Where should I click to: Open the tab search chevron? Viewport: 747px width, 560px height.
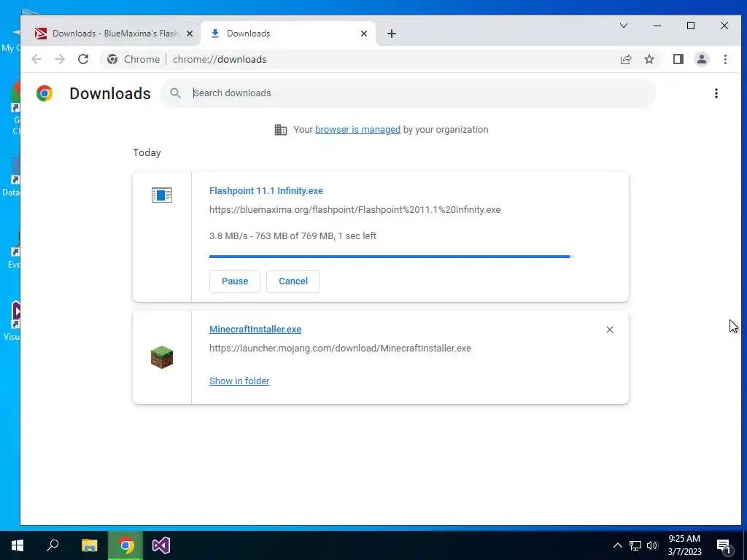tap(623, 26)
